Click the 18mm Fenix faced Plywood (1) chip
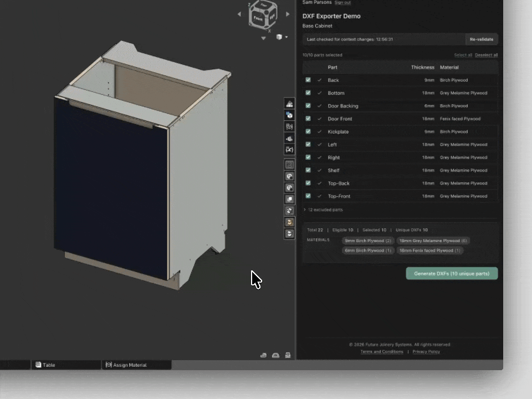This screenshot has height=399, width=532. pyautogui.click(x=429, y=250)
